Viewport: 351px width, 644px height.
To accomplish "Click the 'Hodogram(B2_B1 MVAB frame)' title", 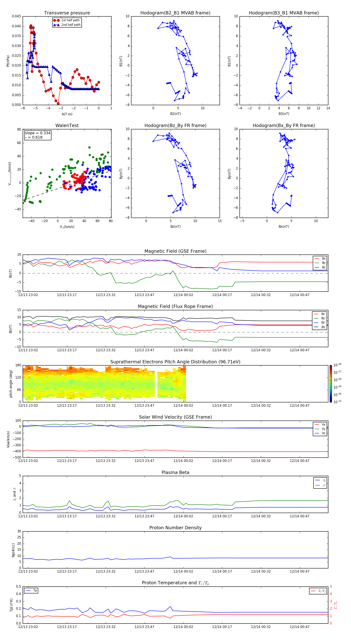I will pyautogui.click(x=175, y=13).
